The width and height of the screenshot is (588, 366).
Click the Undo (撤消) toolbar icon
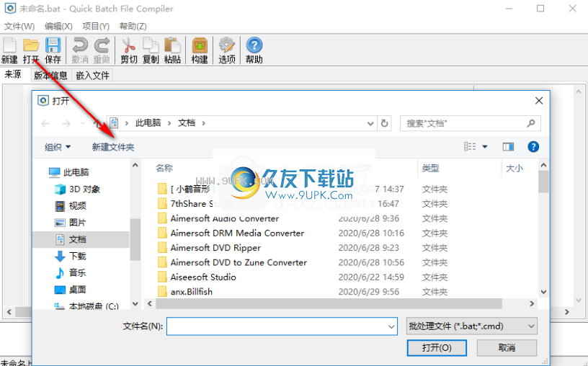(x=80, y=50)
